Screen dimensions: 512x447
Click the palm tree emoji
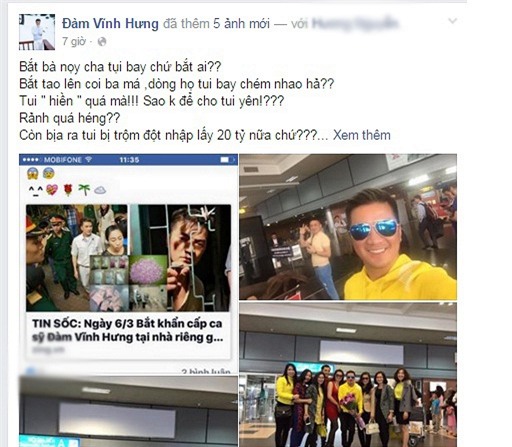pyautogui.click(x=84, y=190)
